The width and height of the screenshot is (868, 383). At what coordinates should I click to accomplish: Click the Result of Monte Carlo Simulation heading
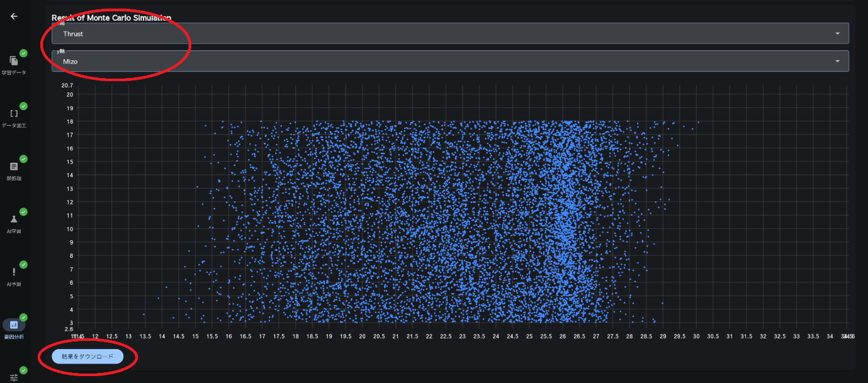[111, 18]
